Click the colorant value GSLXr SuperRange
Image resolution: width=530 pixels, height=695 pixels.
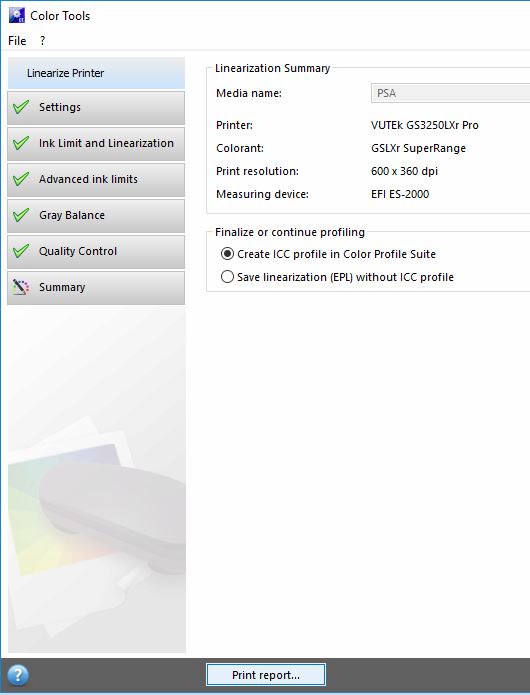[x=418, y=148]
